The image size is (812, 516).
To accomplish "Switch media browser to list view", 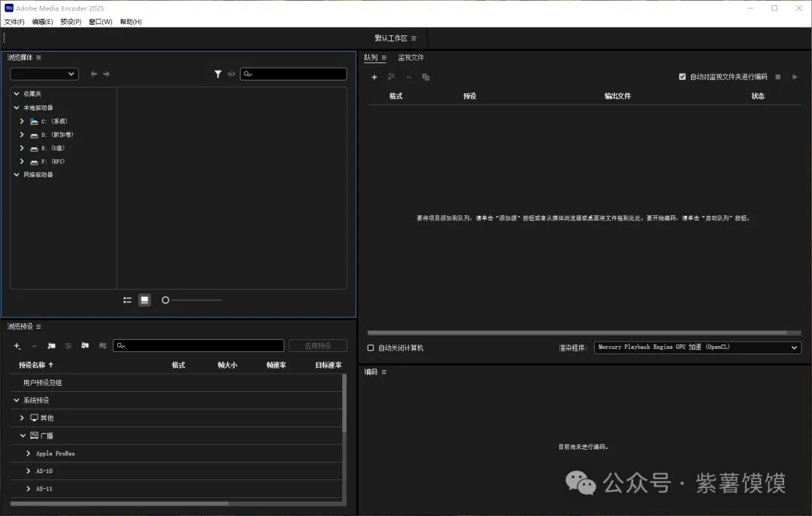I will [x=128, y=300].
